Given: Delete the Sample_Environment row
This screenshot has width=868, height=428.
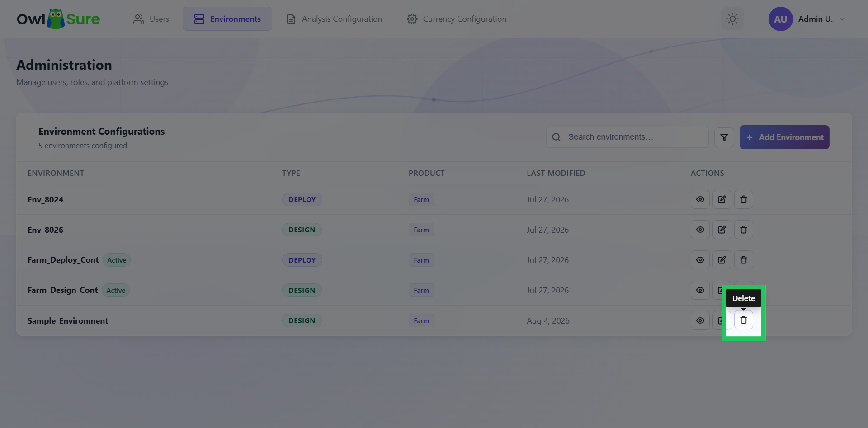Looking at the screenshot, I should click(x=743, y=320).
